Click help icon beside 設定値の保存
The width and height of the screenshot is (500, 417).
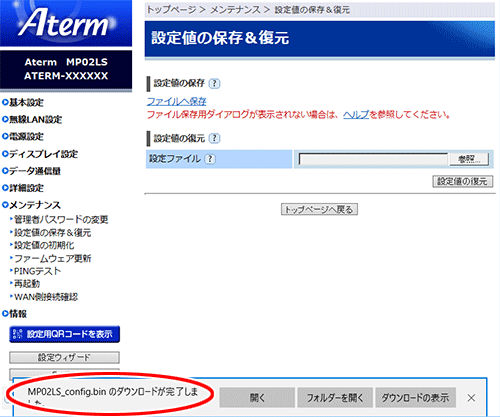tap(214, 83)
